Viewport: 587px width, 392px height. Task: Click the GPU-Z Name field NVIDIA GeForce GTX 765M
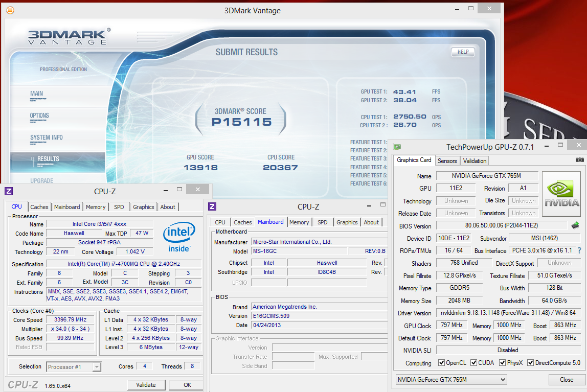[487, 176]
